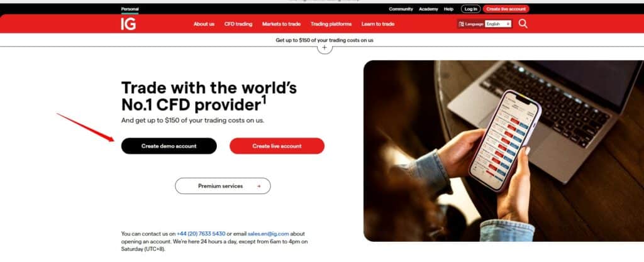The height and width of the screenshot is (262, 644).
Task: Click the phone-and-laptop hero image
Action: click(x=504, y=151)
